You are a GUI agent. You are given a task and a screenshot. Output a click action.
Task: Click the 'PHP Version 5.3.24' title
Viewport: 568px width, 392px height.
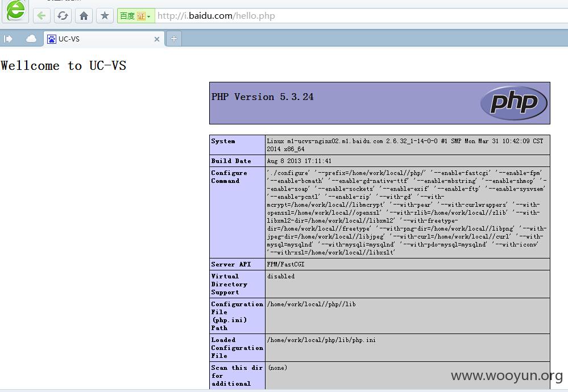pyautogui.click(x=262, y=97)
